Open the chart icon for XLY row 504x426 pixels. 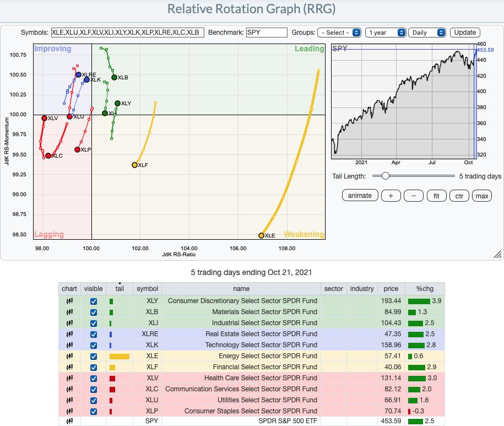point(69,301)
